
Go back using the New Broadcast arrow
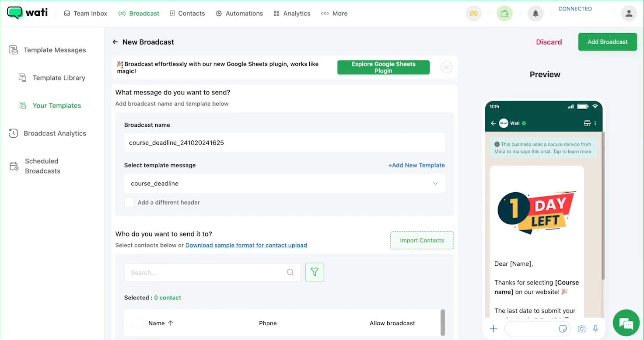coord(115,42)
